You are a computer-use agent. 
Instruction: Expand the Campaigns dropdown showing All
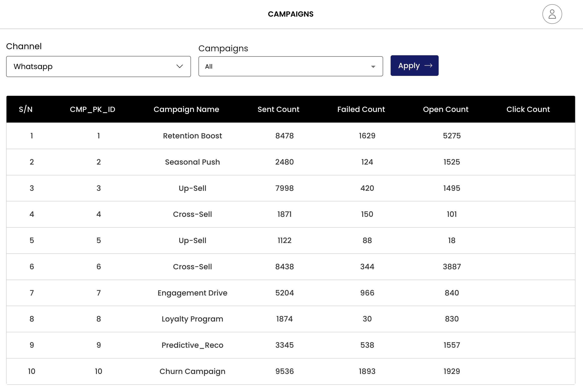click(x=290, y=67)
